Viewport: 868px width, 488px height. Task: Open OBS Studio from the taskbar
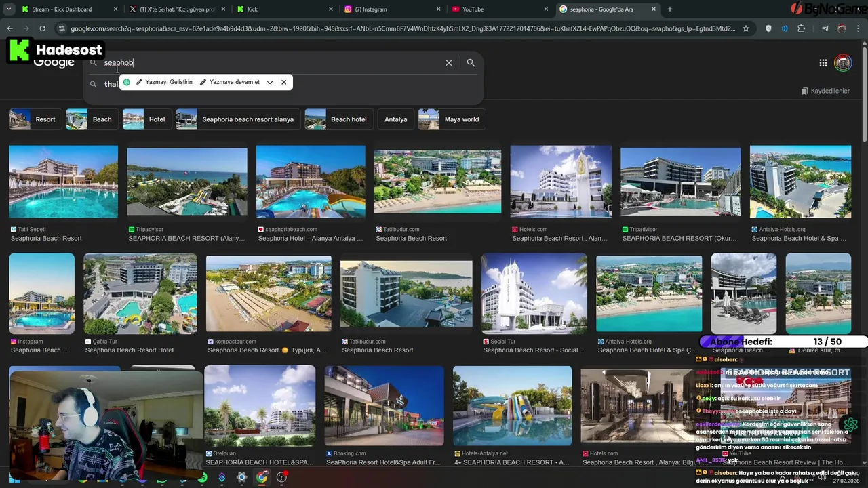point(281,477)
